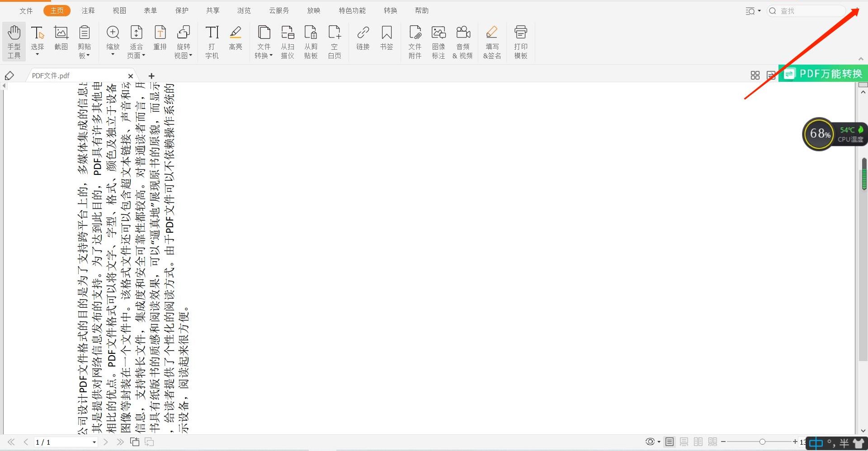Activate the Typewriter (打字机) tool

212,42
